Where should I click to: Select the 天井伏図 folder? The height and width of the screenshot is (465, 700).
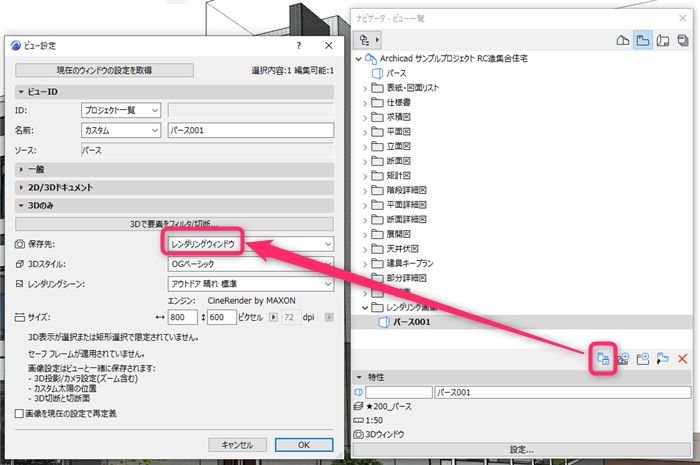403,249
